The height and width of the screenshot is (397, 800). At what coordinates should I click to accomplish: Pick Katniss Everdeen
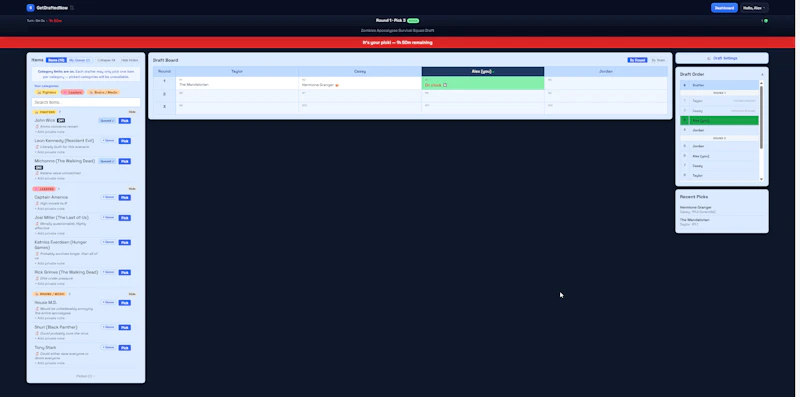[124, 242]
